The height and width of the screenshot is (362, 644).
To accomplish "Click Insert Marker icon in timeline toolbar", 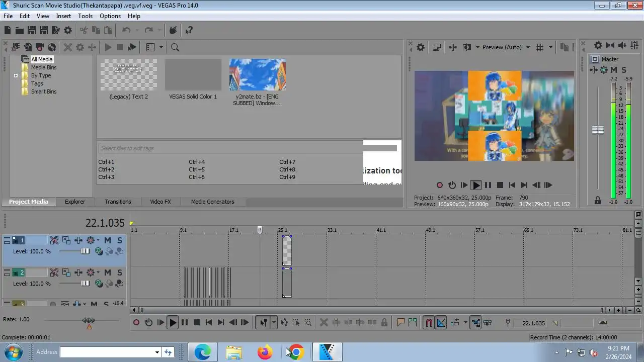I will click(401, 323).
